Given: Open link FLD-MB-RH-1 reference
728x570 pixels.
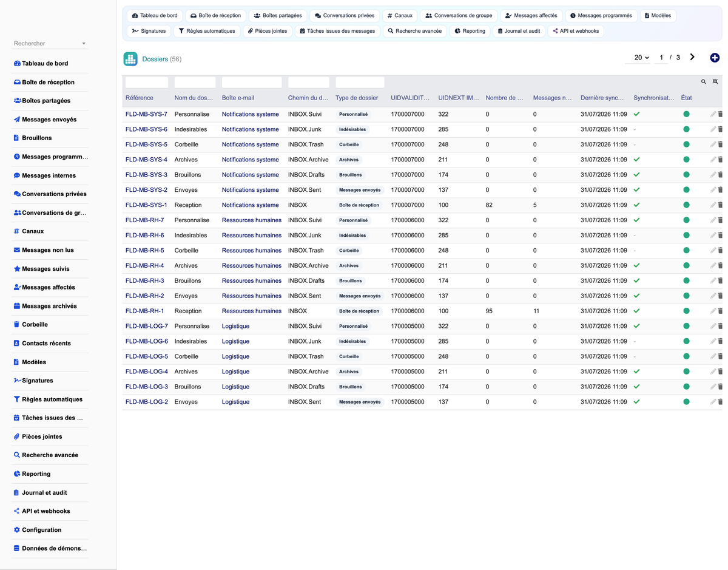Looking at the screenshot, I should click(144, 311).
